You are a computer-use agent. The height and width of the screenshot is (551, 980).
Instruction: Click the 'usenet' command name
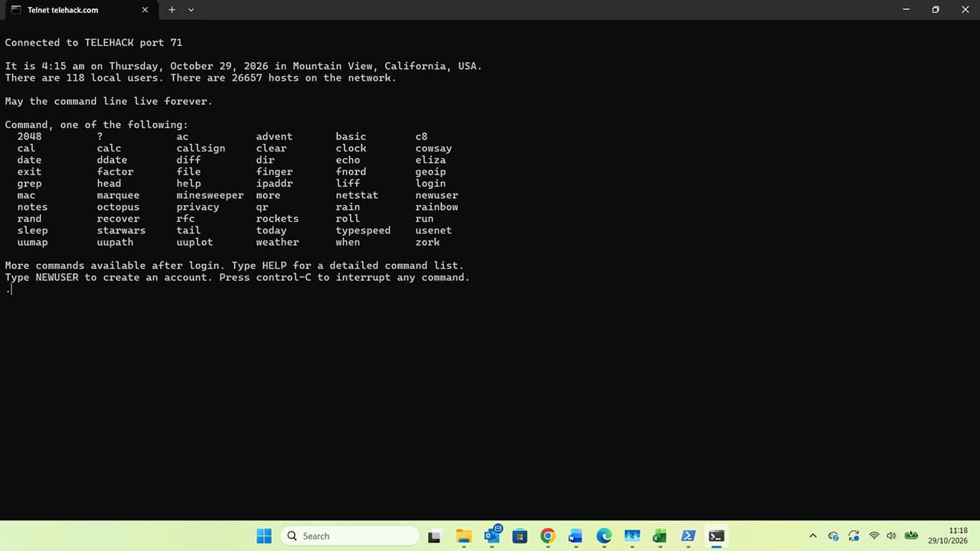(x=433, y=230)
